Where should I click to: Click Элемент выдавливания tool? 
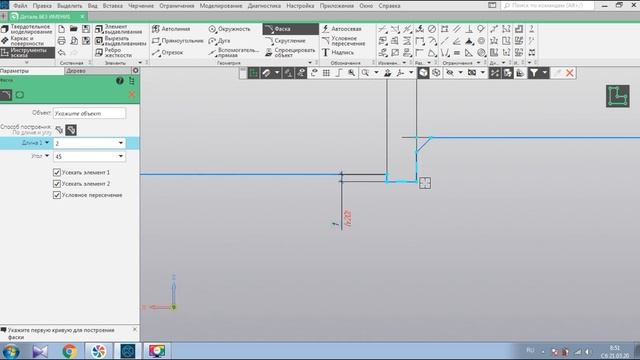point(119,29)
